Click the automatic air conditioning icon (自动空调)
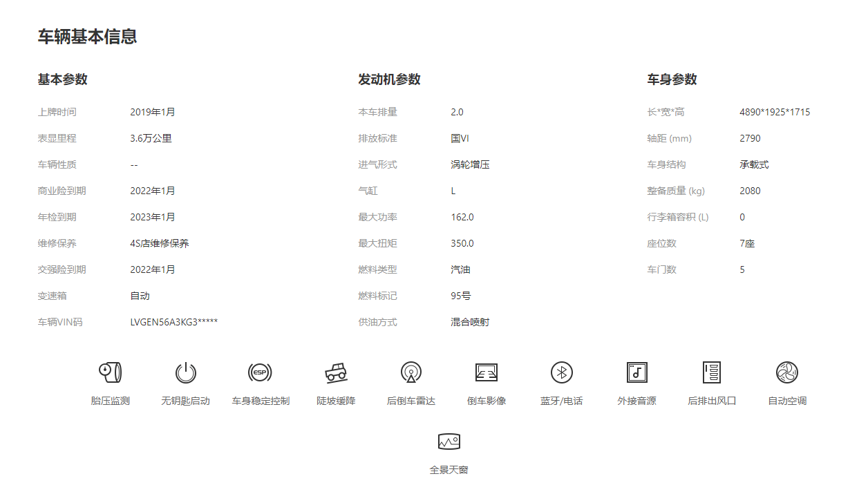 (x=787, y=373)
